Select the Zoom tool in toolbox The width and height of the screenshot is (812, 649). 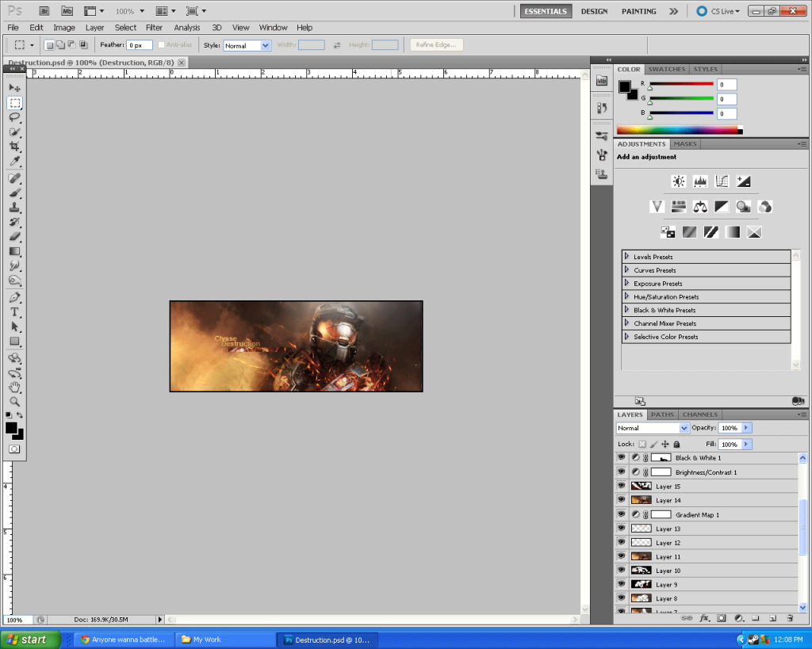pyautogui.click(x=14, y=402)
